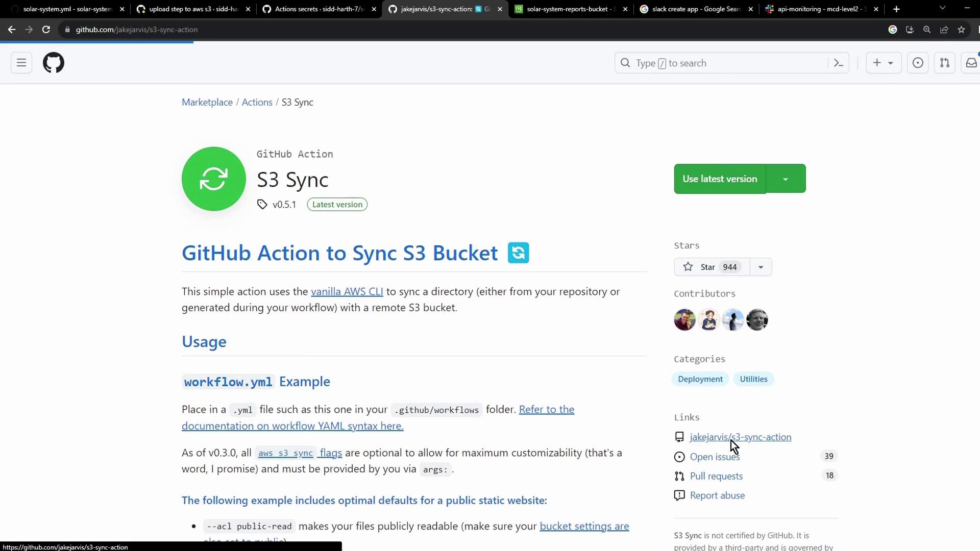The width and height of the screenshot is (980, 551).
Task: Open the command palette icon in search bar
Action: [x=838, y=63]
